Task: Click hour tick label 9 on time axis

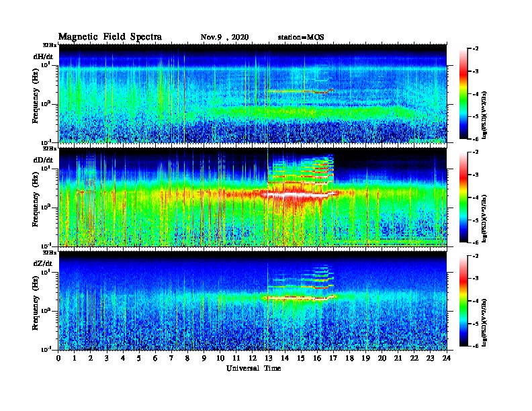Action: pos(204,358)
